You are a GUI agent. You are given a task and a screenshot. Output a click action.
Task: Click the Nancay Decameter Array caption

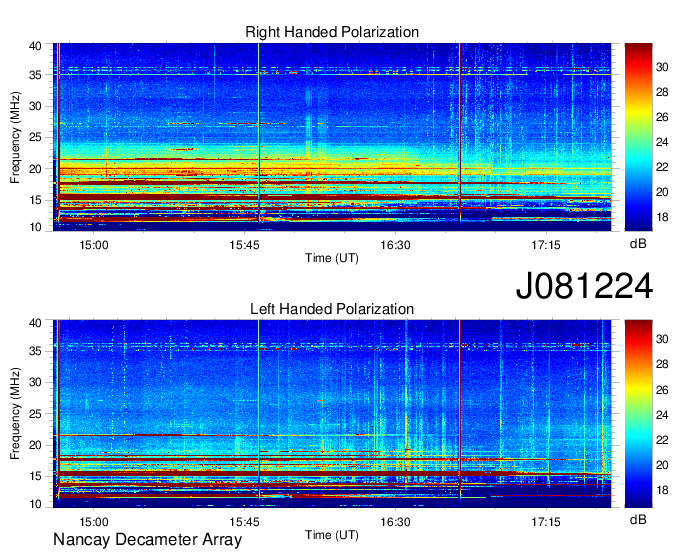point(147,539)
